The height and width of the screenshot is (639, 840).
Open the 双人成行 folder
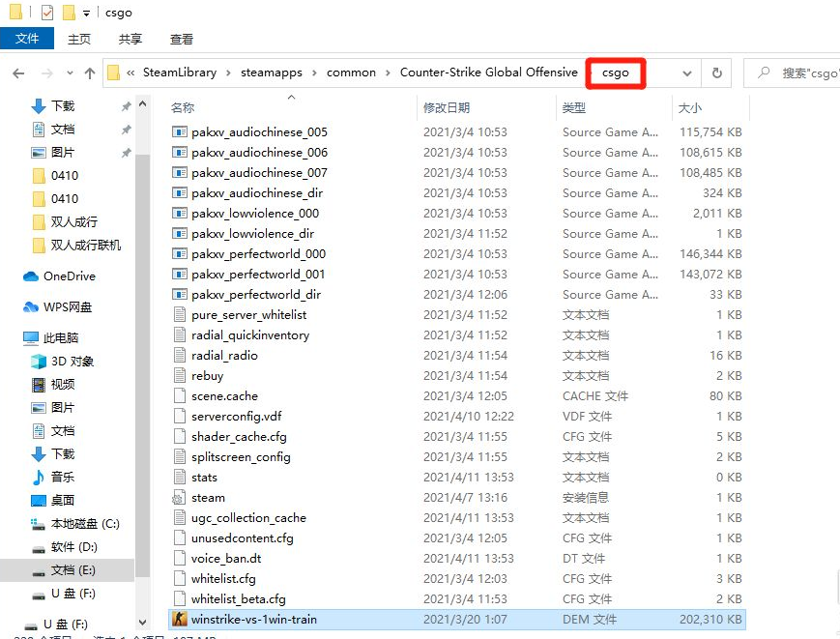pos(73,221)
